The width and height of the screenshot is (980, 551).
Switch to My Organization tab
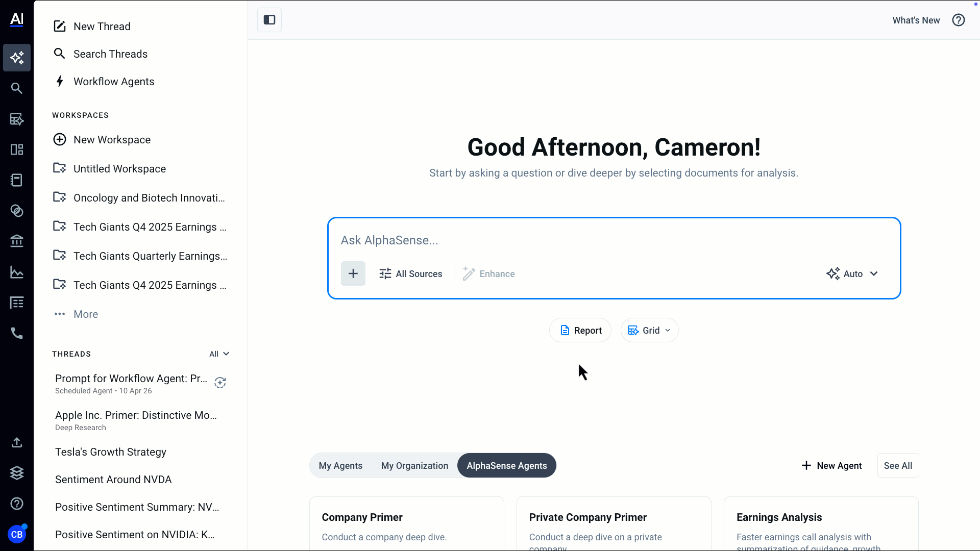coord(414,465)
